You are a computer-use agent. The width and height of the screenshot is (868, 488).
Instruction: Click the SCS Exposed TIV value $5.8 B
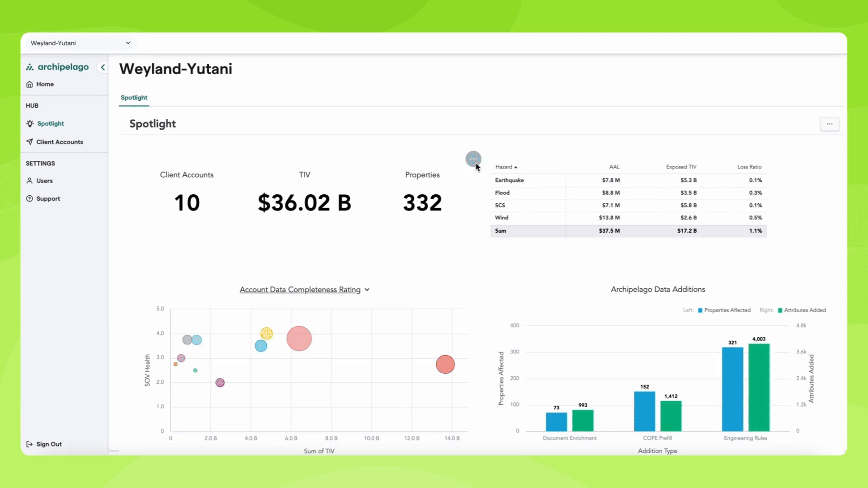click(x=689, y=206)
